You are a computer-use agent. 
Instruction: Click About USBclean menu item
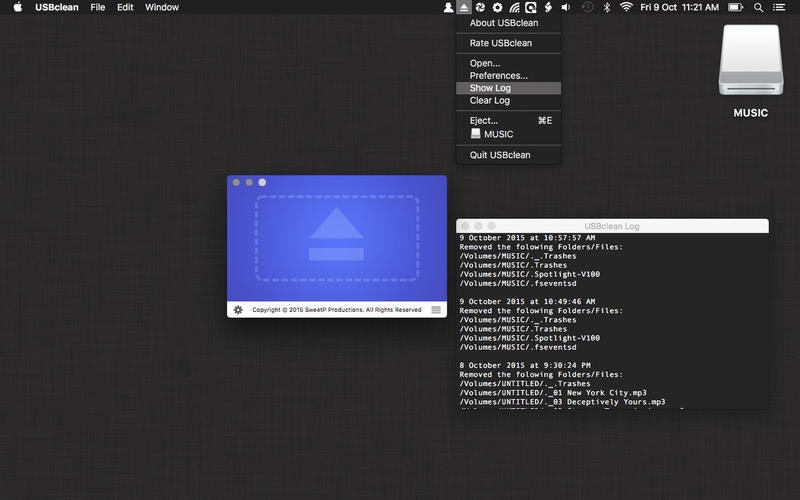tap(502, 23)
